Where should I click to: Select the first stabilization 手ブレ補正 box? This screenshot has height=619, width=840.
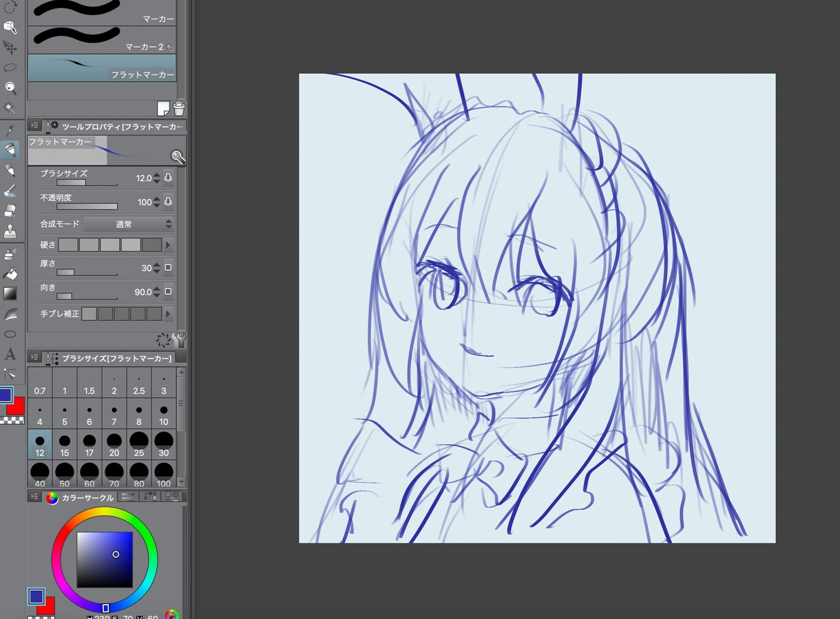pos(89,313)
